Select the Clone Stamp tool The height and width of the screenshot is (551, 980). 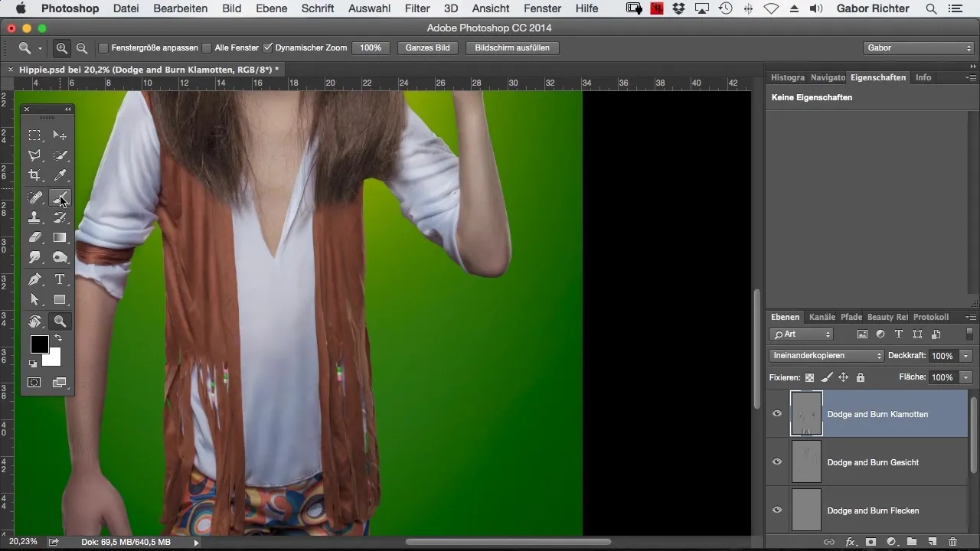[34, 217]
